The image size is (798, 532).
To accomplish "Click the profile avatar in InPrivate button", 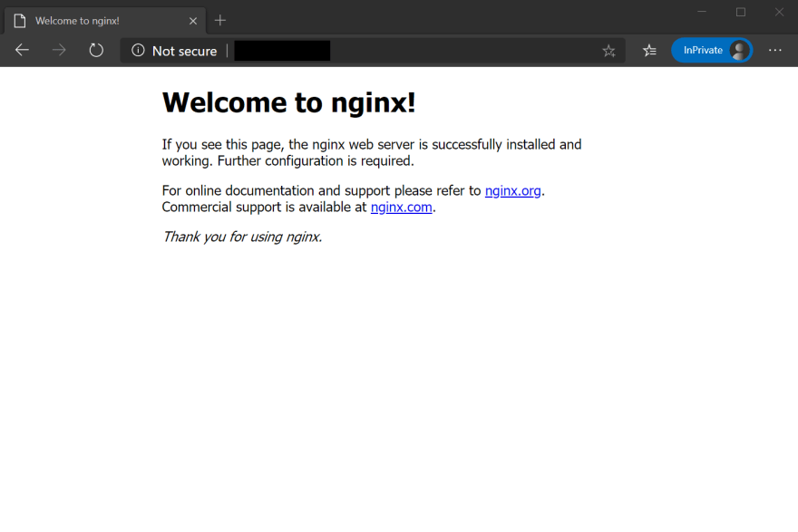I will coord(739,51).
